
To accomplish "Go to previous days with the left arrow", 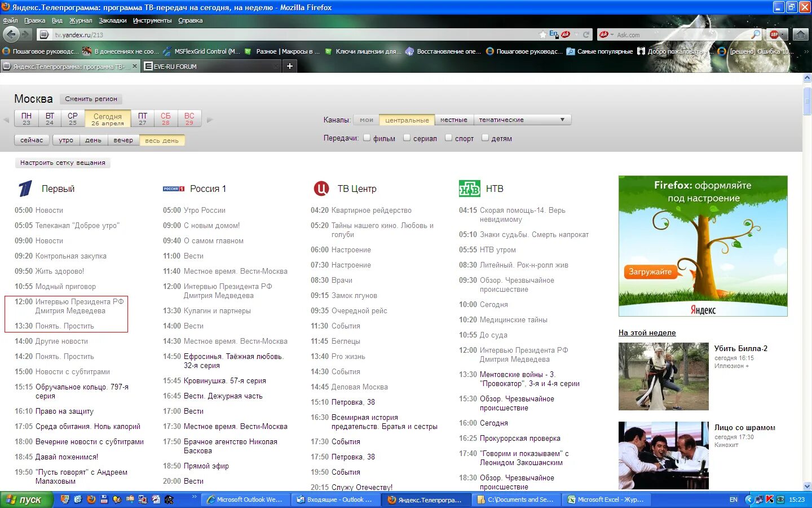I will pyautogui.click(x=7, y=120).
